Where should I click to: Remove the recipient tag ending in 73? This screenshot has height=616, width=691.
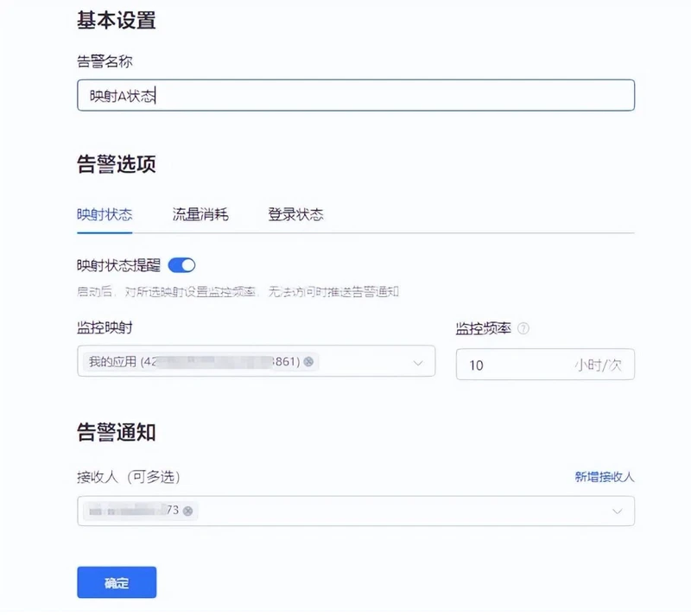(x=187, y=511)
